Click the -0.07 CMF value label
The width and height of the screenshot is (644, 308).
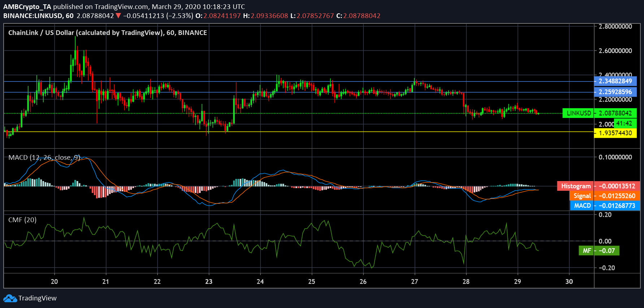(607, 251)
